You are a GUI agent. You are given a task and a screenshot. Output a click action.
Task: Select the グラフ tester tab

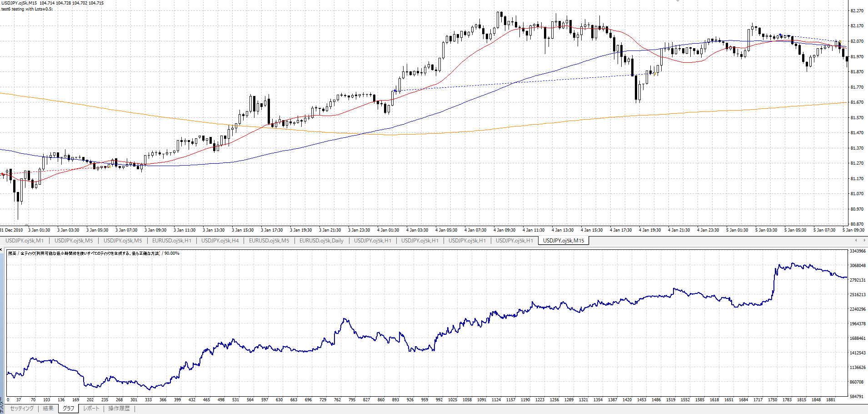pyautogui.click(x=69, y=409)
